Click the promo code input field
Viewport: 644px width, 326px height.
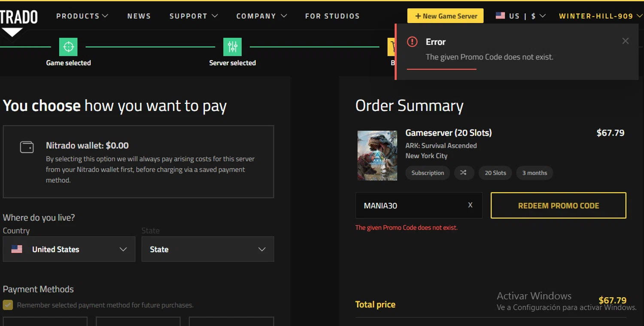click(419, 205)
